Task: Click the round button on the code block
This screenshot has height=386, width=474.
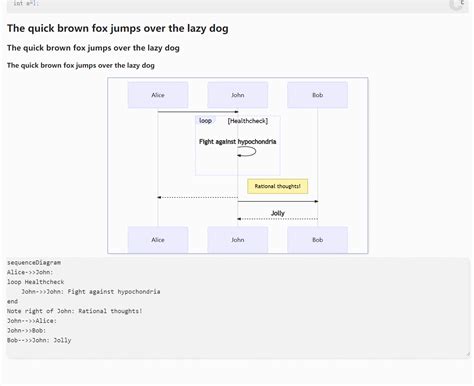Action: pyautogui.click(x=457, y=3)
